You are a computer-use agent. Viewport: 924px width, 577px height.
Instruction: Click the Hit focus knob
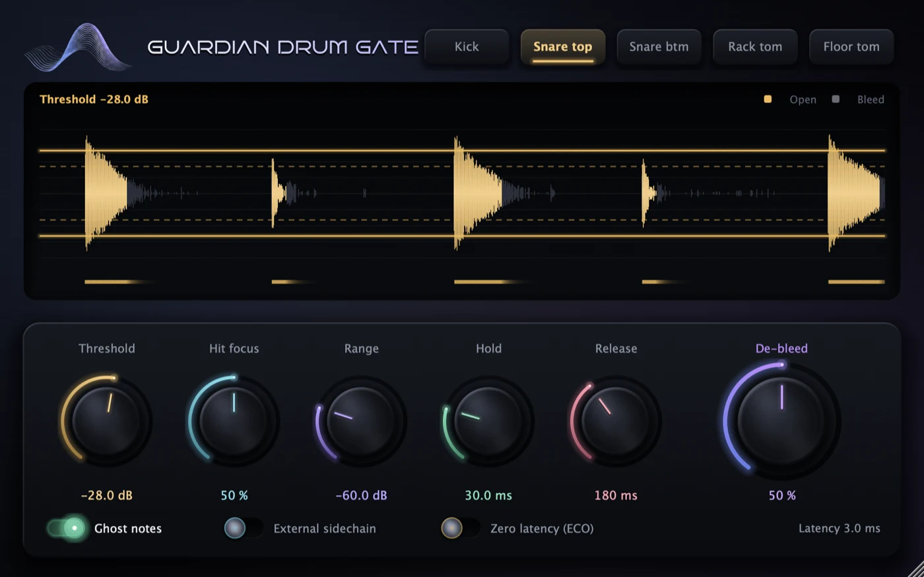tap(234, 421)
